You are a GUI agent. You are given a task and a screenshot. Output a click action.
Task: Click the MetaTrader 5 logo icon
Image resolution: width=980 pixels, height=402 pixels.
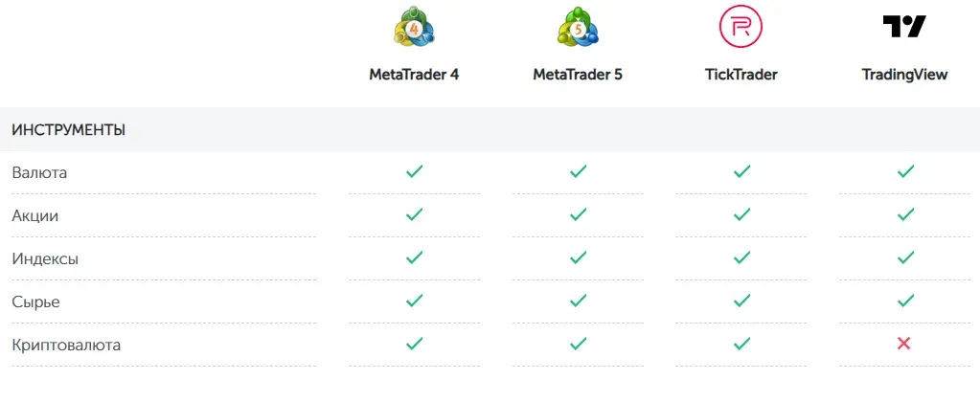(578, 27)
